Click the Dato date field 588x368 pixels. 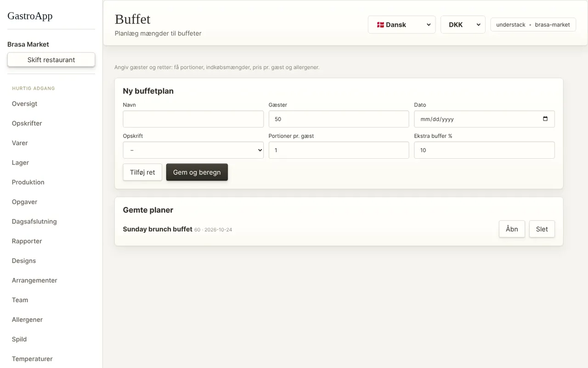click(x=484, y=119)
